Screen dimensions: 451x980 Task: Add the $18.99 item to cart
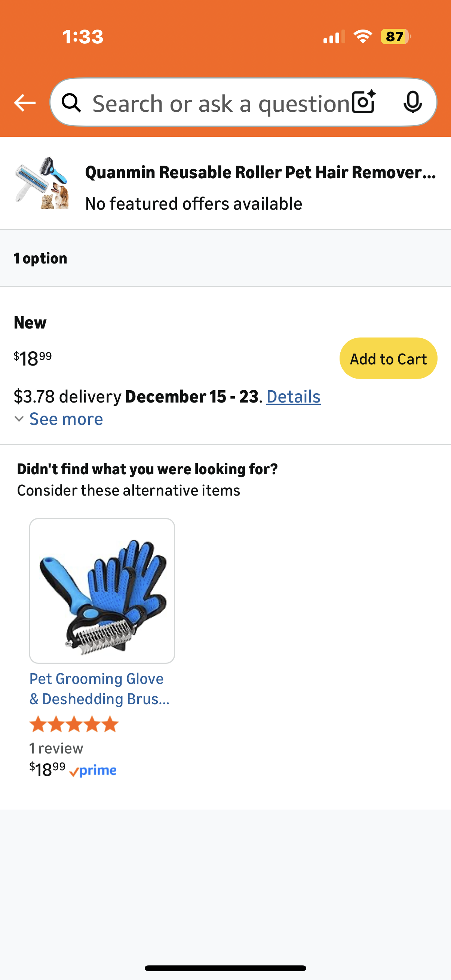[x=388, y=358]
